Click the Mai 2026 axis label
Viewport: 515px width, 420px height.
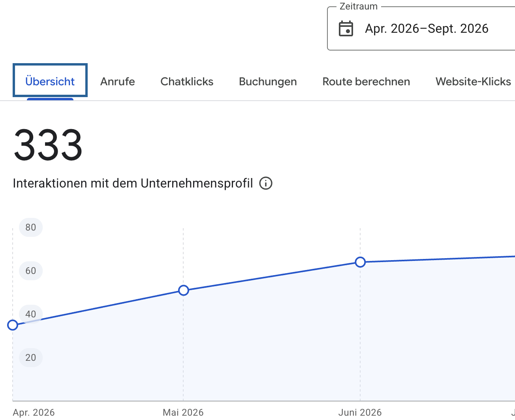[x=183, y=412]
